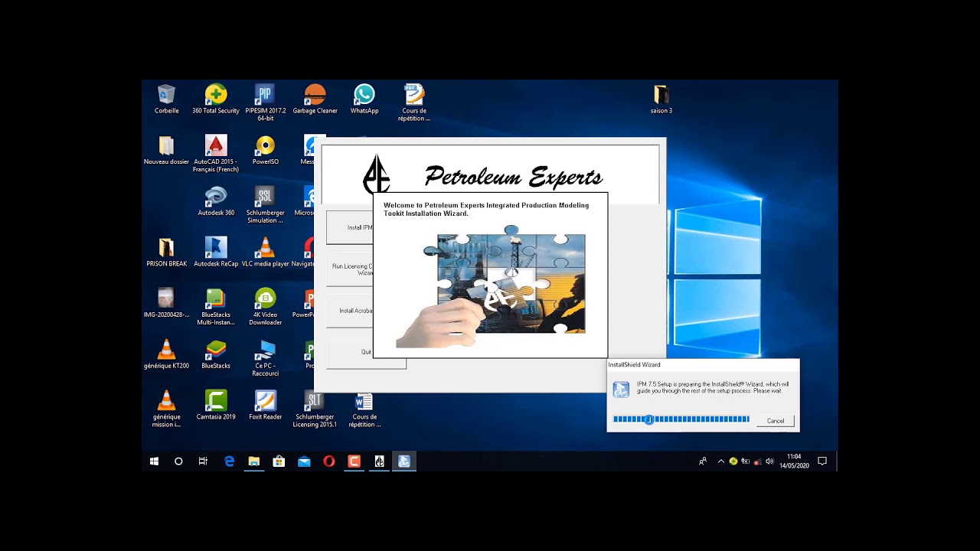Screen dimensions: 980x551
Task: Open Schlumberger Simulation shortcut
Action: [x=265, y=205]
